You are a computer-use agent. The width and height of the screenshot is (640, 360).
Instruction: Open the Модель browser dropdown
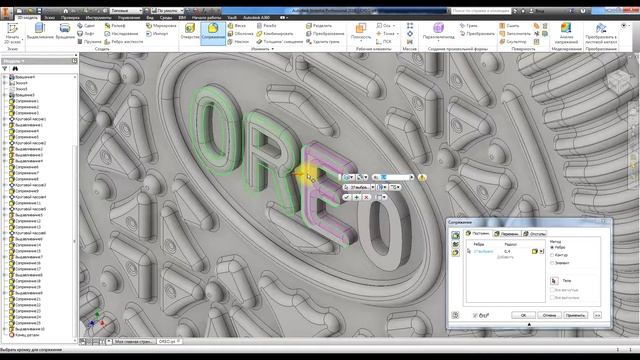point(23,61)
